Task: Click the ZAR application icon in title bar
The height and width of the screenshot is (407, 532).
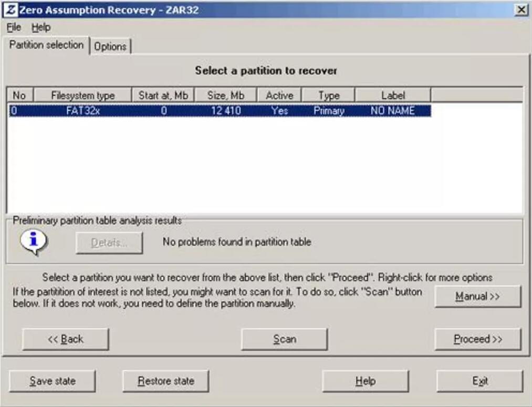Action: click(x=11, y=10)
